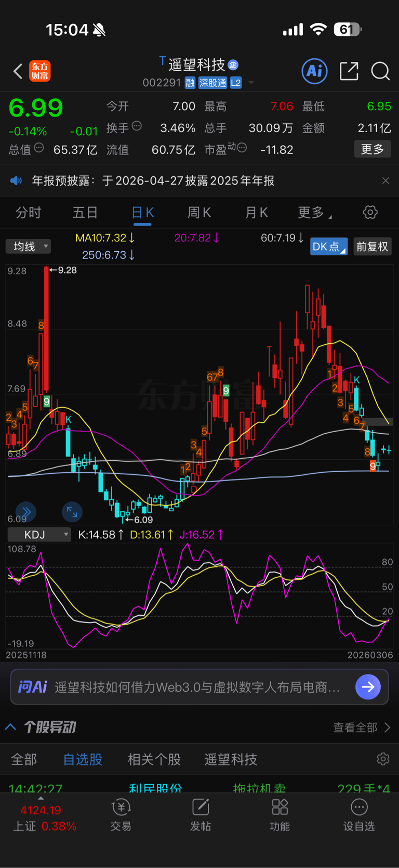The width and height of the screenshot is (399, 868).
Task: Switch to 五日 chart tab
Action: (85, 212)
